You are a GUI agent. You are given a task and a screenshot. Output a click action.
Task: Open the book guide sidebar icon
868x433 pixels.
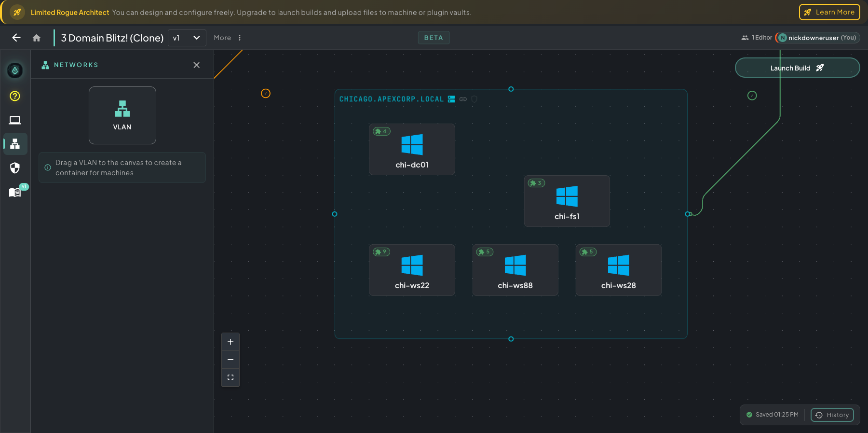[15, 192]
